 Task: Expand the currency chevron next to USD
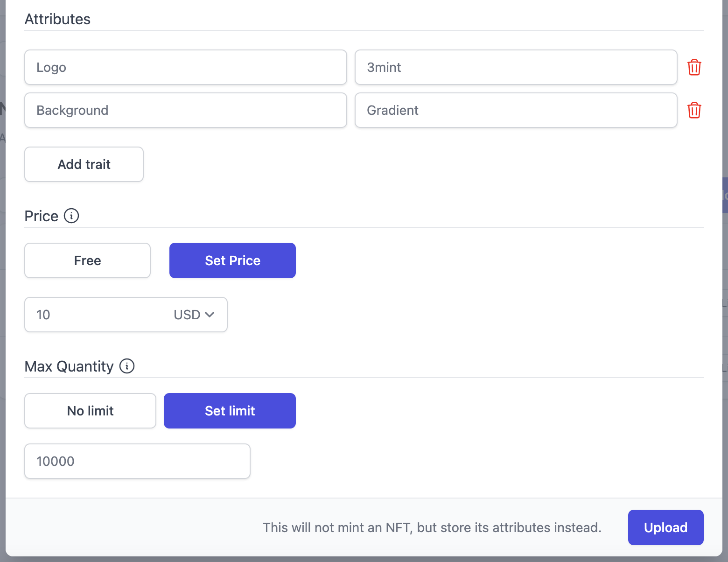[210, 315]
